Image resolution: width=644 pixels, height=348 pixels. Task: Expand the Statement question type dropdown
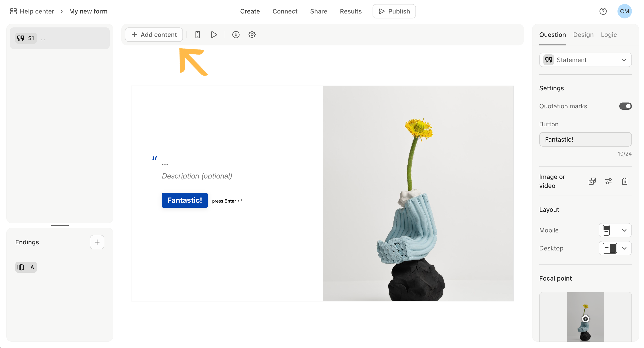[585, 60]
